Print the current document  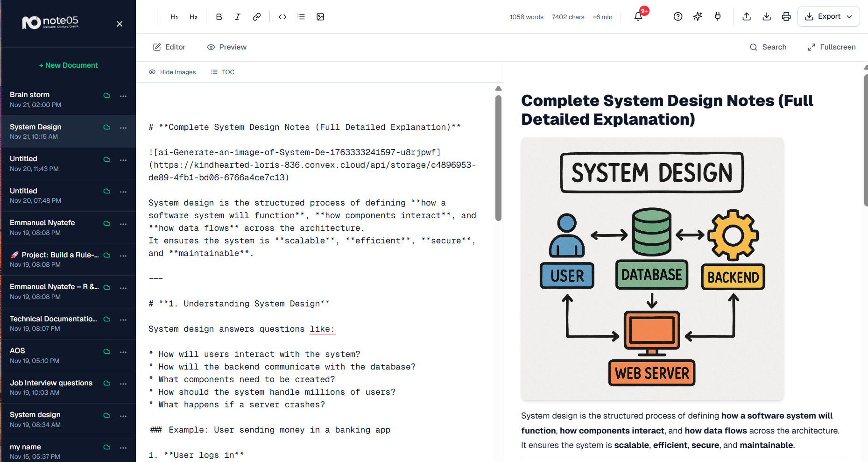786,16
